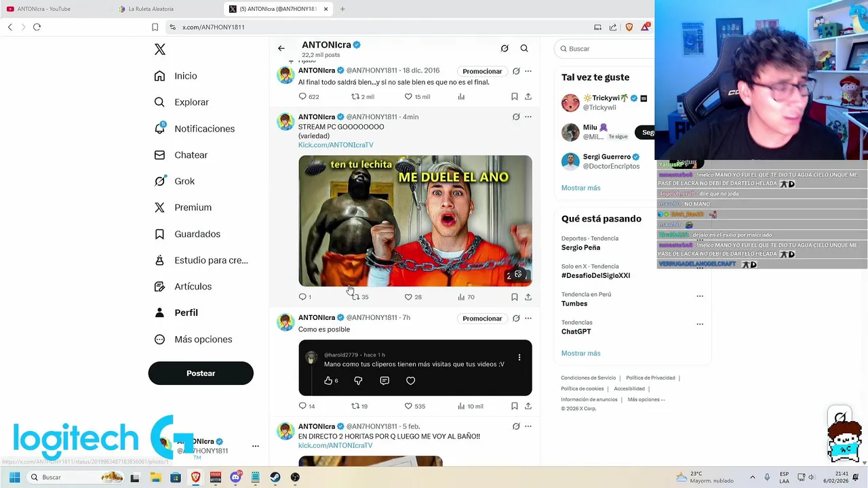Open Notificaciones in the sidebar
Image resolution: width=868 pixels, height=488 pixels.
click(x=195, y=129)
